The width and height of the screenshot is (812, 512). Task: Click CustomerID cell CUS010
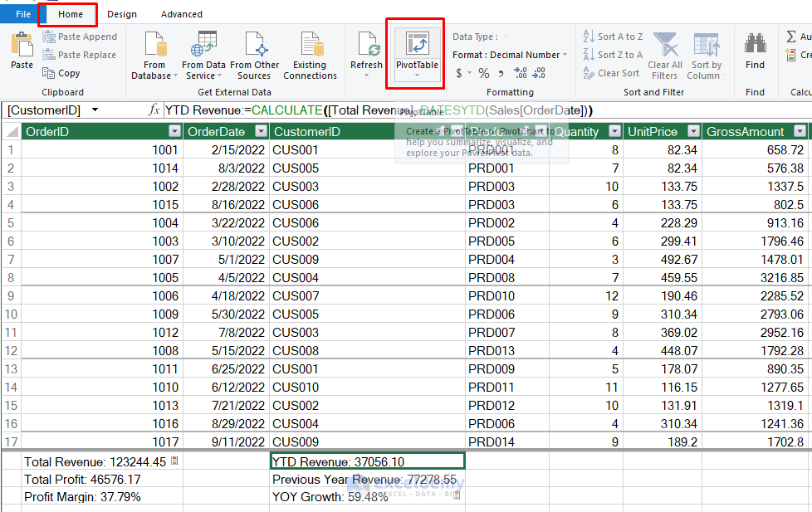pyautogui.click(x=367, y=388)
